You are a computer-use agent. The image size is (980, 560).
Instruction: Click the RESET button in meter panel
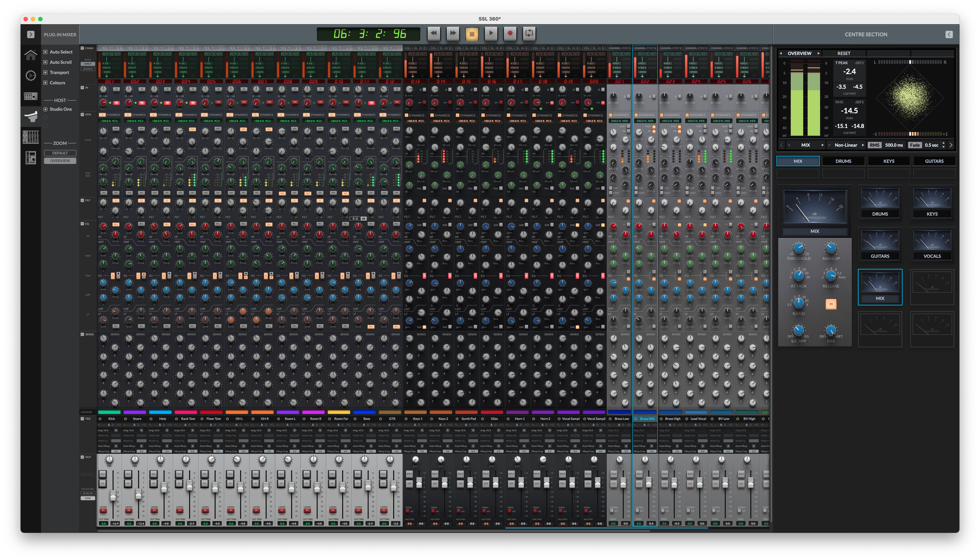click(x=844, y=54)
